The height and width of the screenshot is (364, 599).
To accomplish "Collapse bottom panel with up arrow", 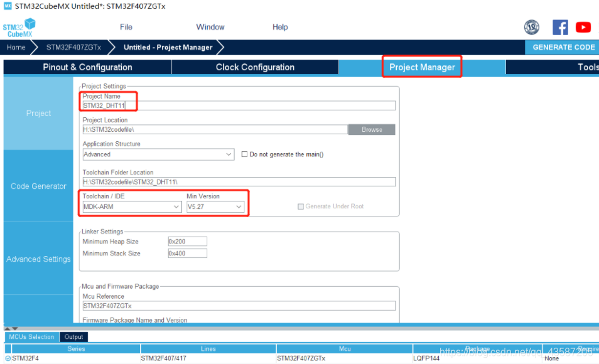I will (x=8, y=328).
